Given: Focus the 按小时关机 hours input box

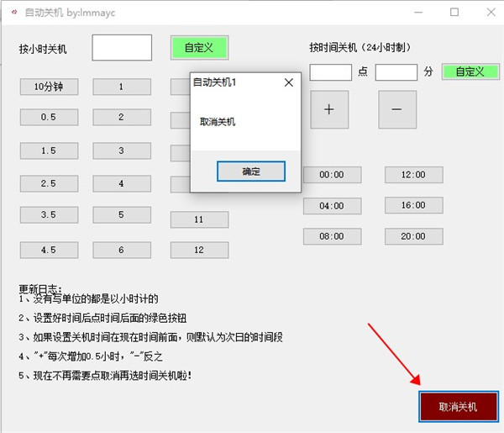Looking at the screenshot, I should pos(122,48).
